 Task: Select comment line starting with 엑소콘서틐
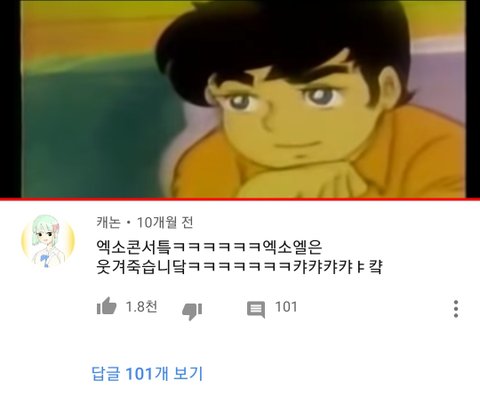tap(209, 247)
